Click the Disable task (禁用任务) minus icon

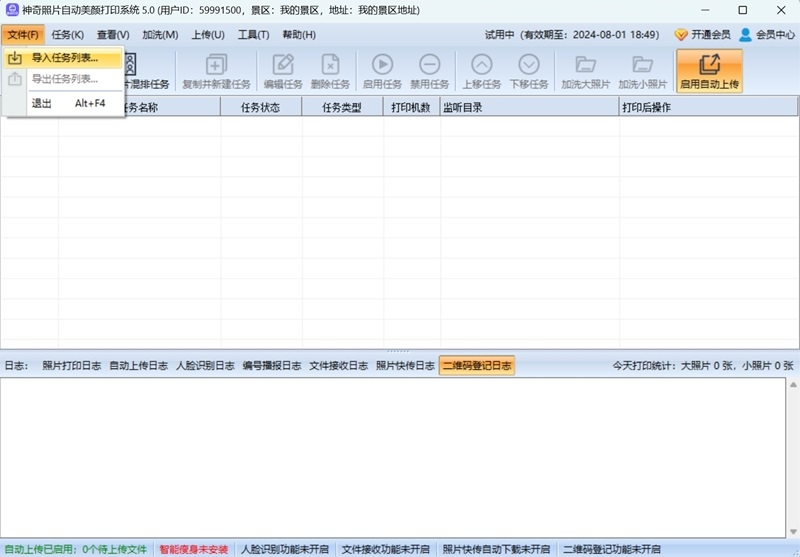(430, 64)
